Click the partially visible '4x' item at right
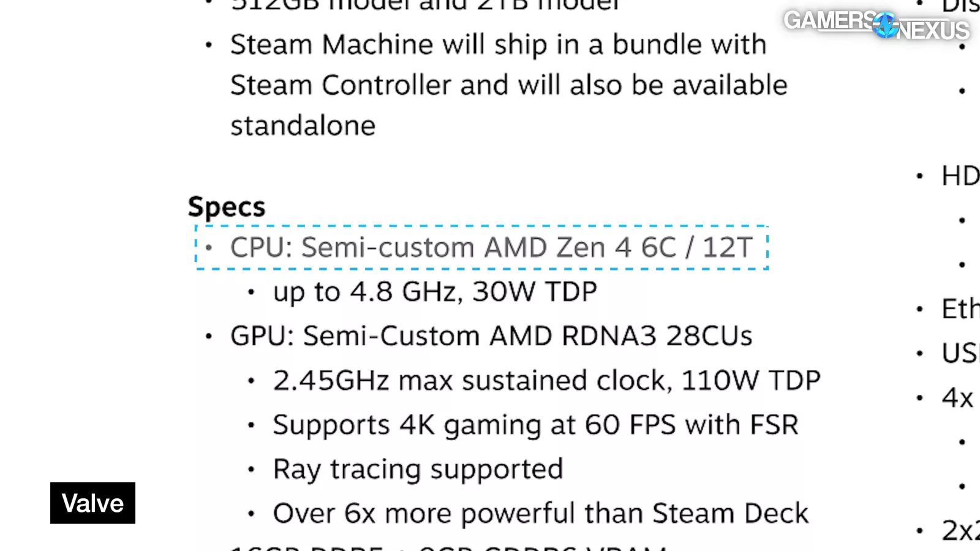 (957, 398)
